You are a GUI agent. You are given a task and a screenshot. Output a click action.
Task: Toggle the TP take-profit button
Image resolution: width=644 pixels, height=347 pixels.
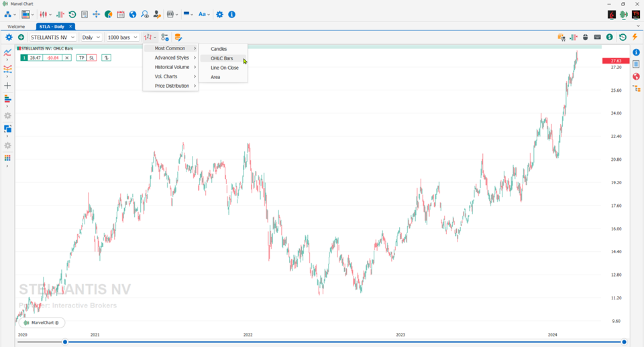coord(81,58)
